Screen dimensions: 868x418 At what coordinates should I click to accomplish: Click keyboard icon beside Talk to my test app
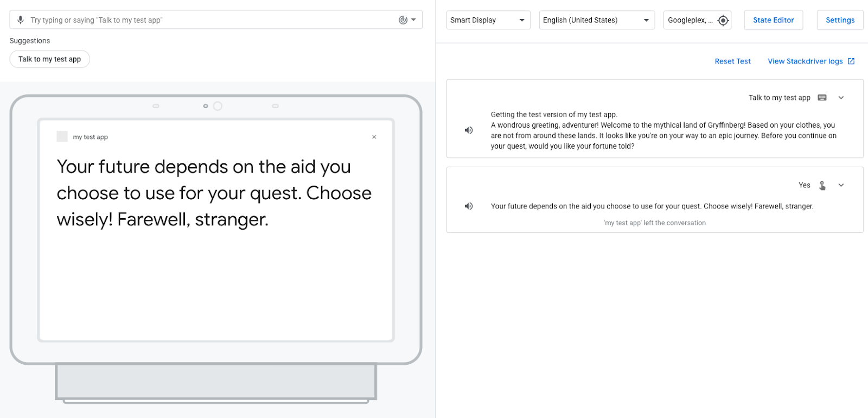822,98
